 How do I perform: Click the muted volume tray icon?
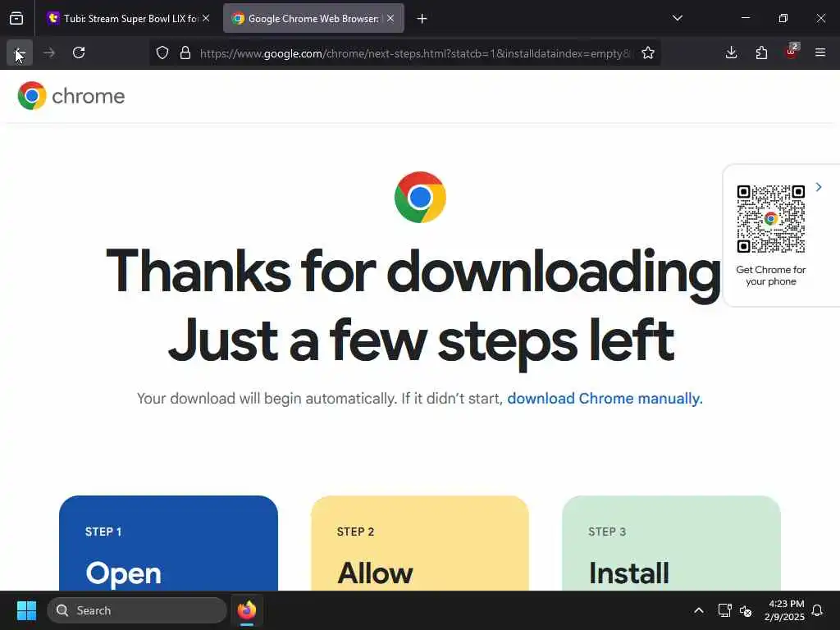point(746,610)
